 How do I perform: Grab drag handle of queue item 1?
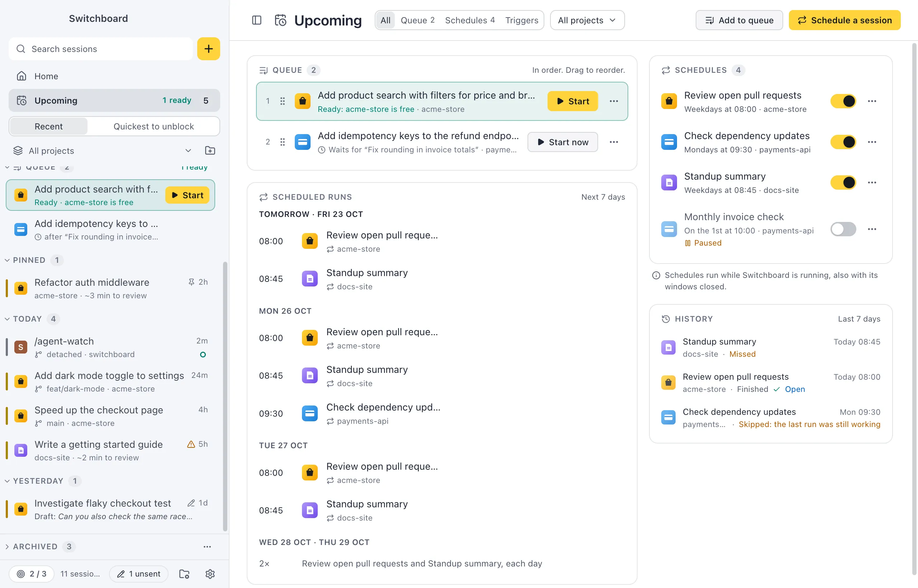tap(283, 101)
